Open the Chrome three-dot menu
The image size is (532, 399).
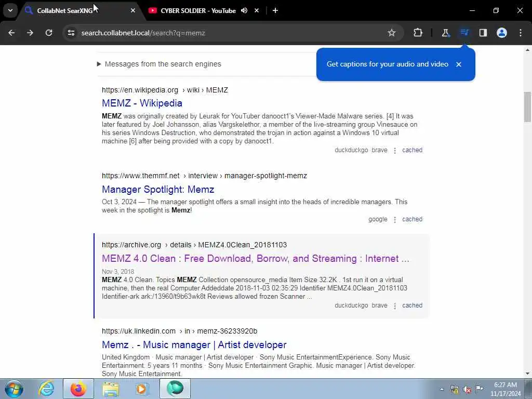521,33
